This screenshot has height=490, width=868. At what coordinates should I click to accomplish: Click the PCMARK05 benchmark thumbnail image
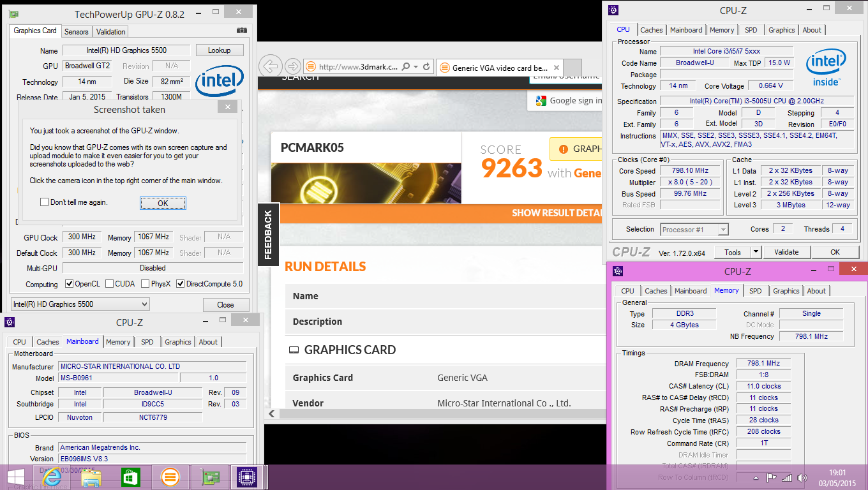tap(366, 183)
